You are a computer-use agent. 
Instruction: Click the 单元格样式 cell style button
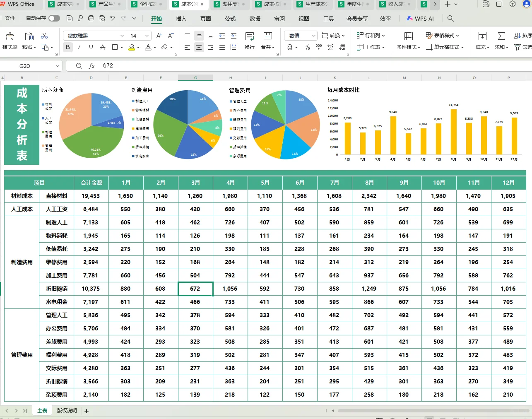pos(445,47)
